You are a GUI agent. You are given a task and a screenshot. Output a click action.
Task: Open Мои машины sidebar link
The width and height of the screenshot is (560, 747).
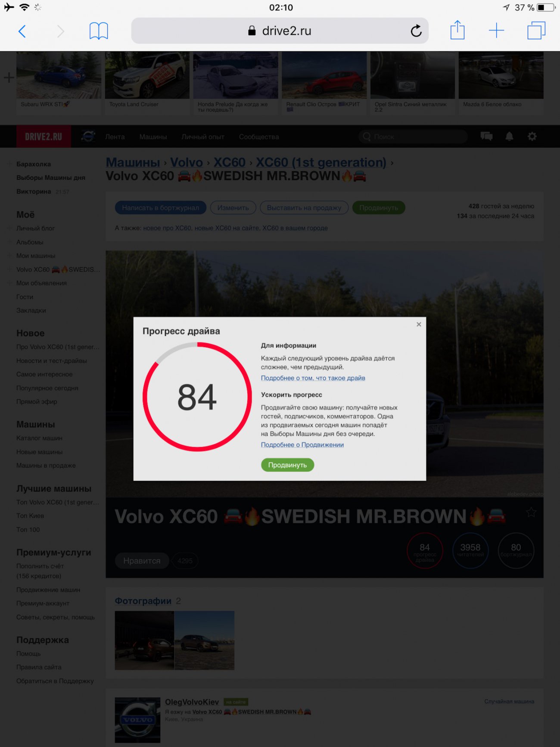tap(36, 256)
